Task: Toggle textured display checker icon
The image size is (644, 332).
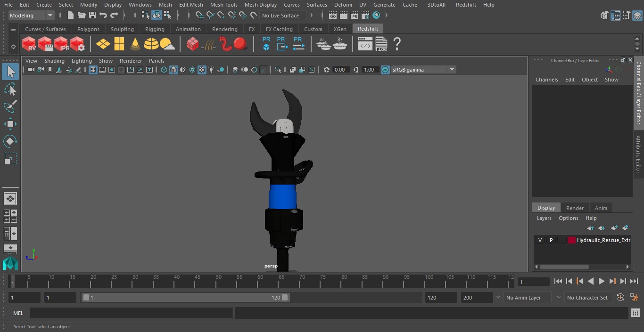Action: (202, 70)
